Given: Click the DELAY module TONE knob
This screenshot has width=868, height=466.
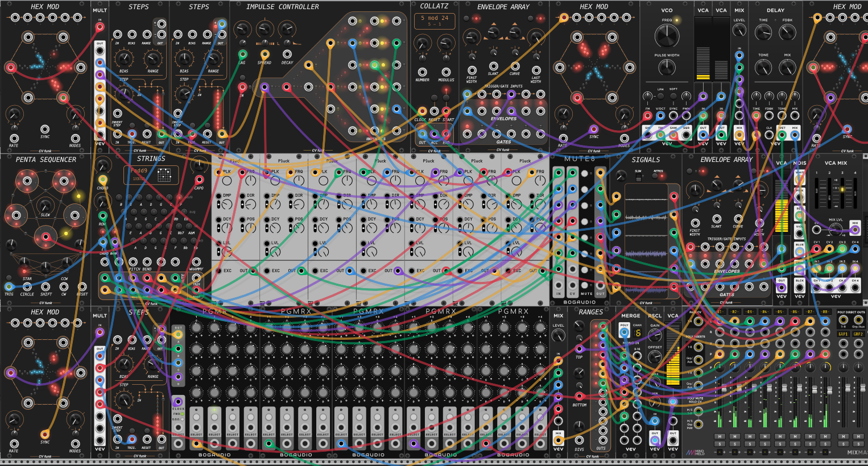Looking at the screenshot, I should click(x=763, y=67).
